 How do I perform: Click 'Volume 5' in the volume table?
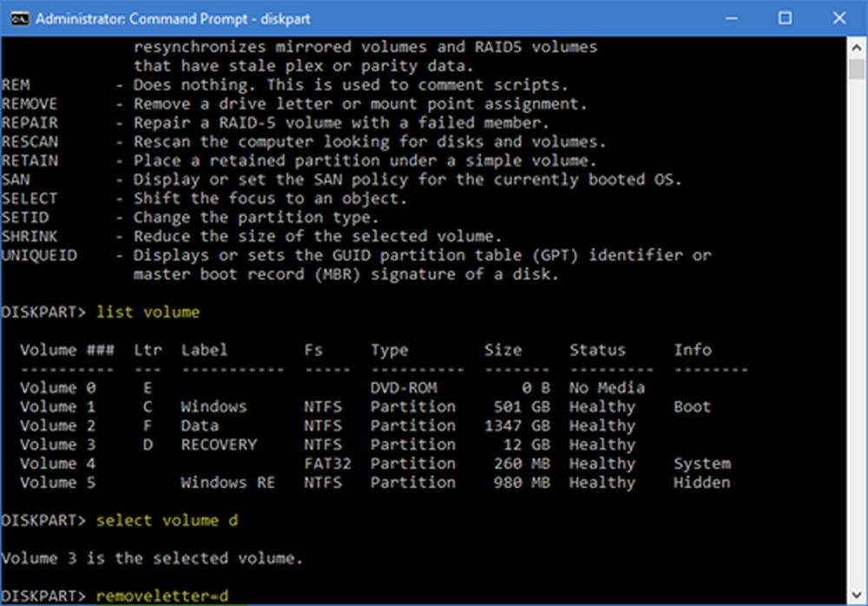coord(58,483)
